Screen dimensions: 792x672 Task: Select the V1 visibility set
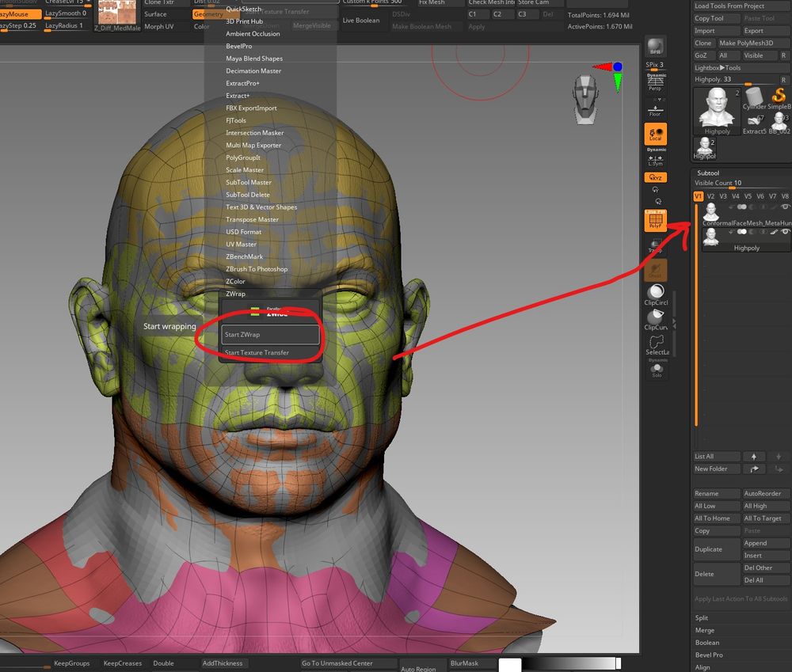(698, 196)
